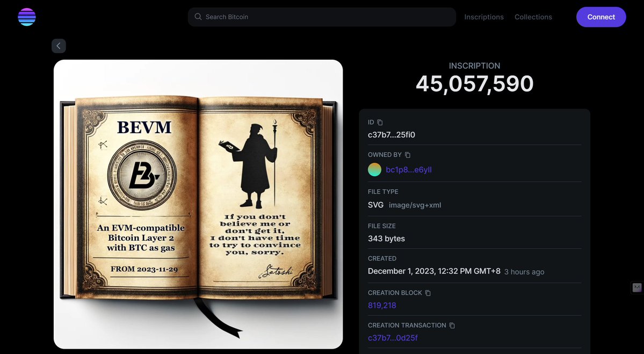Click the striped circle site logo
This screenshot has height=354, width=644.
[27, 17]
